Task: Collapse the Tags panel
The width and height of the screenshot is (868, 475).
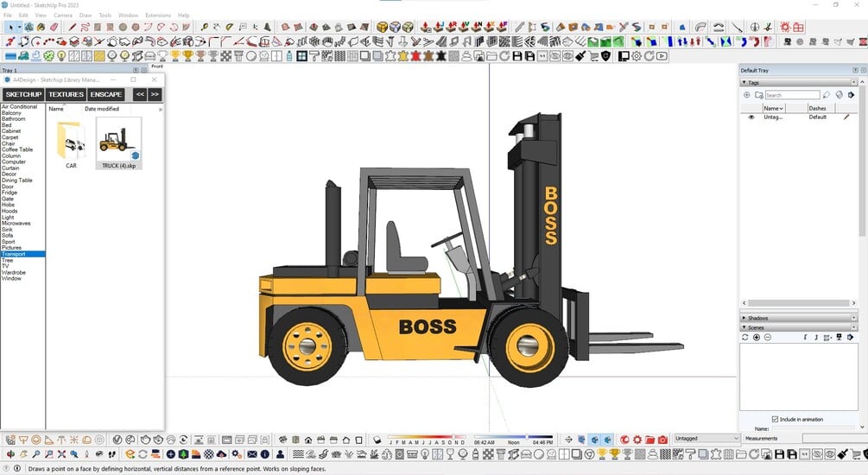Action: point(744,83)
